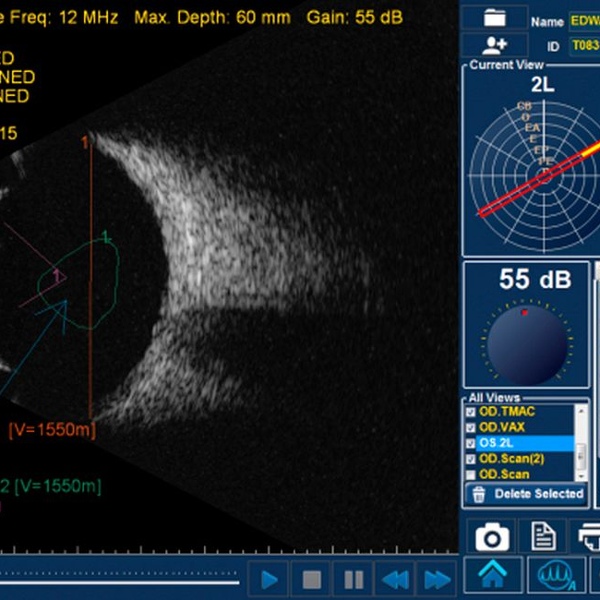The width and height of the screenshot is (600, 600).
Task: Open the report document icon
Action: point(543,537)
